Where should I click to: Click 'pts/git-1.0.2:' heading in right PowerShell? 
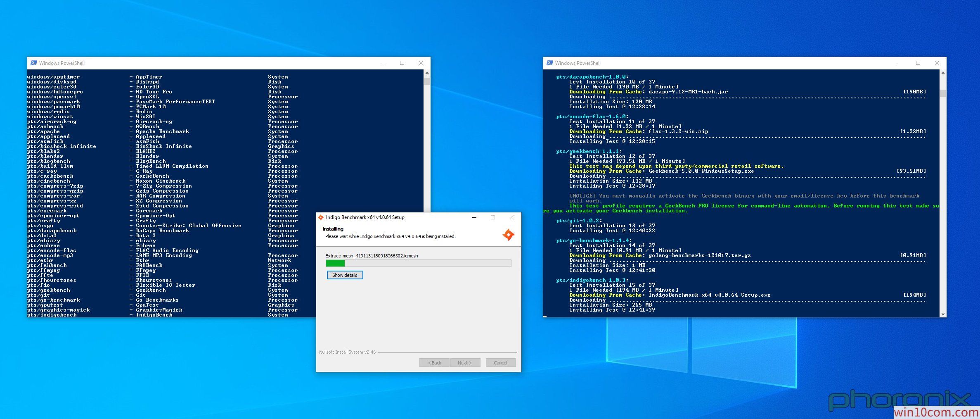pyautogui.click(x=579, y=221)
